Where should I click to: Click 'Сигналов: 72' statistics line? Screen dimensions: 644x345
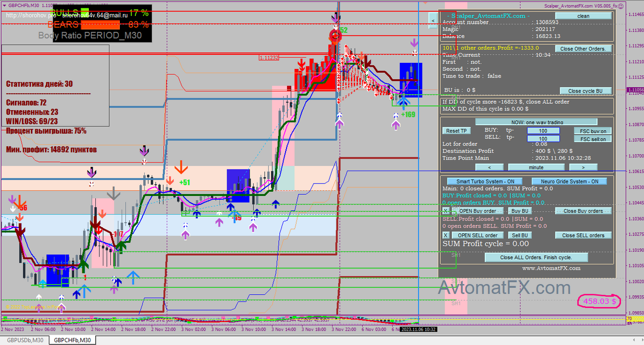(26, 103)
